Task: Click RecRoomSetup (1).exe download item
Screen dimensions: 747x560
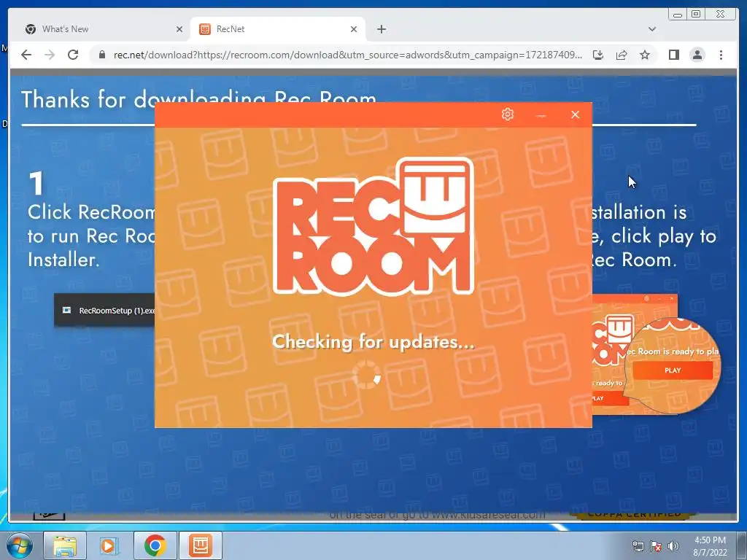Action: pyautogui.click(x=104, y=311)
